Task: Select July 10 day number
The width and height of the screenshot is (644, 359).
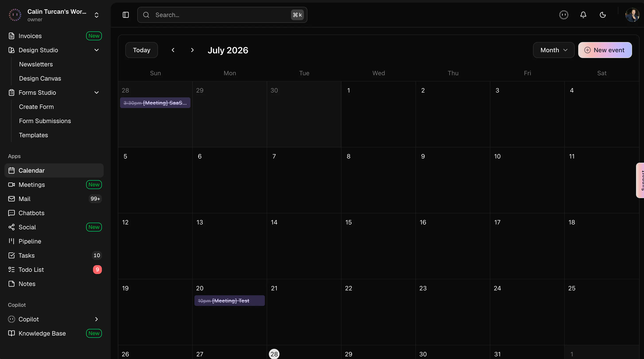Action: 497,156
